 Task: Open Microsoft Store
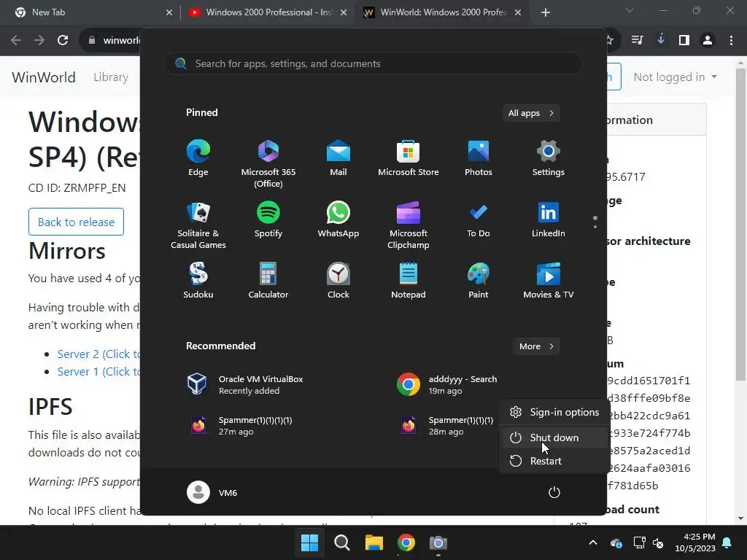409,158
